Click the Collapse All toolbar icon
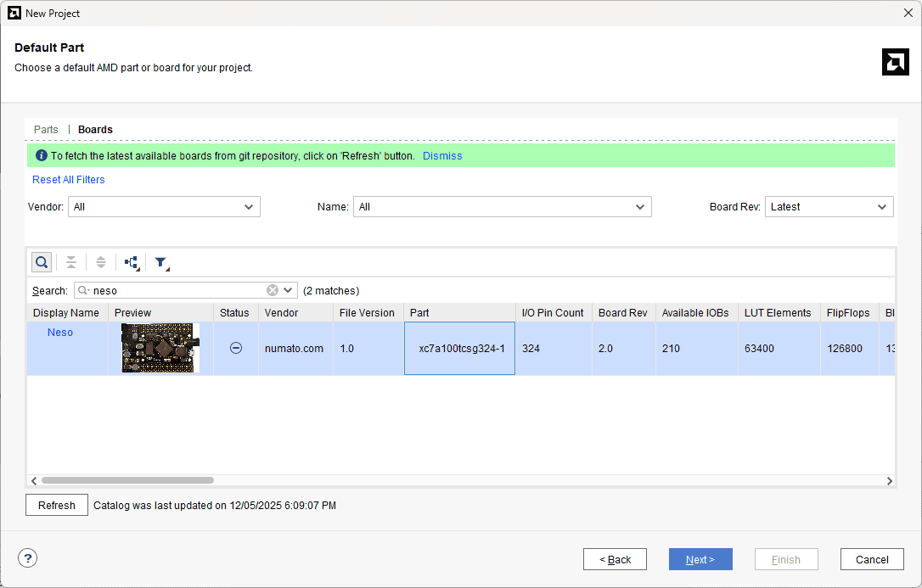Viewport: 922px width, 588px height. coord(71,262)
